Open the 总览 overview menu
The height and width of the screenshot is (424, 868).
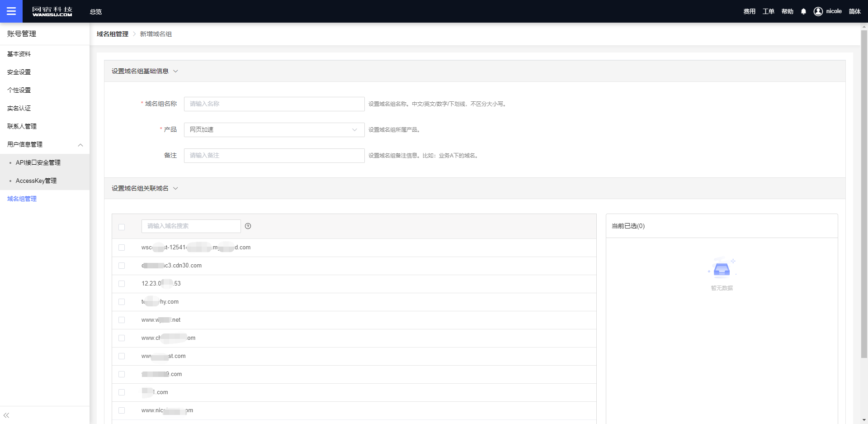[96, 12]
